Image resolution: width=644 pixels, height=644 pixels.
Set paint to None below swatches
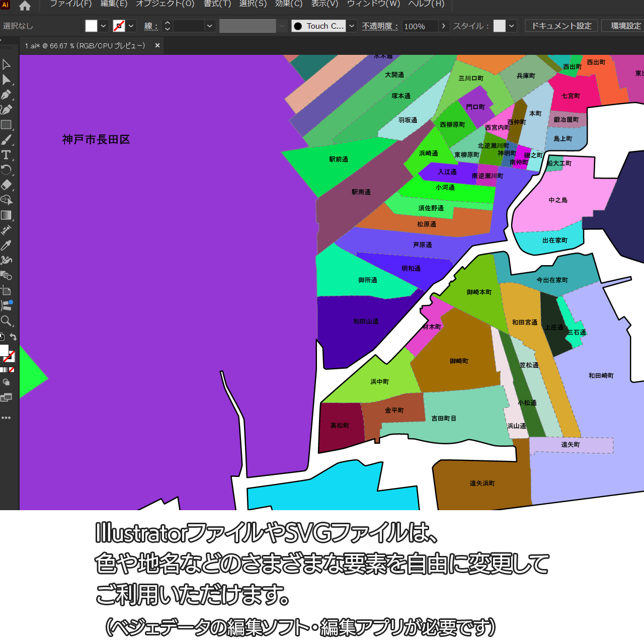click(x=12, y=370)
